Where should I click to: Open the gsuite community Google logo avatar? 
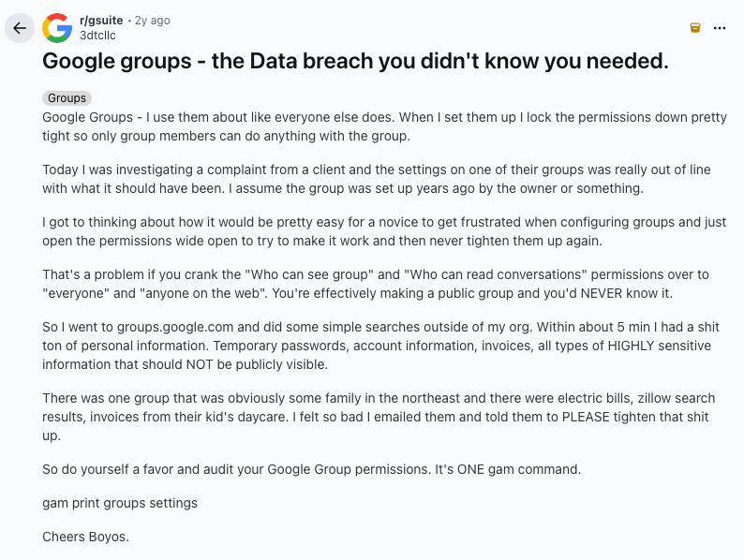click(57, 28)
